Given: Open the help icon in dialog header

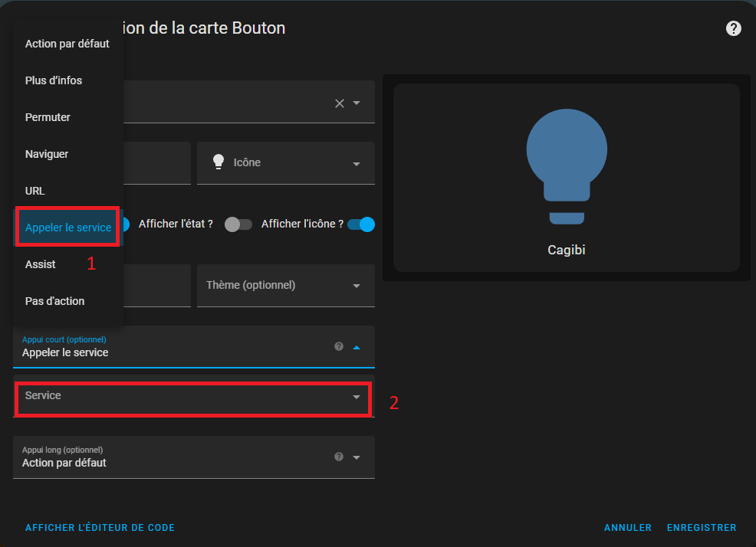Looking at the screenshot, I should point(733,28).
